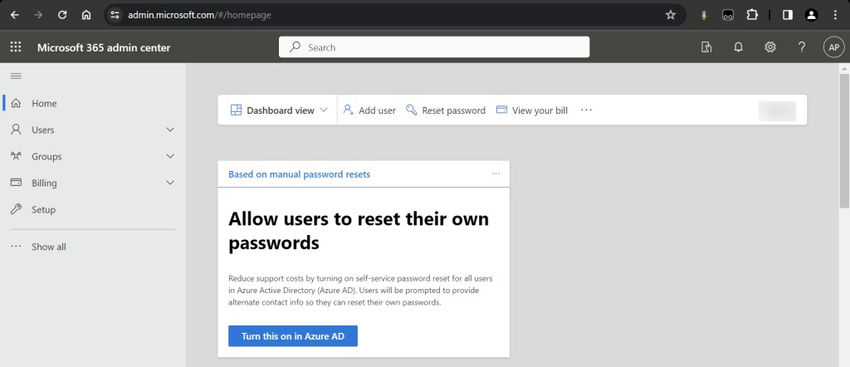The height and width of the screenshot is (367, 850).
Task: Click Add user in the toolbar
Action: [x=369, y=110]
